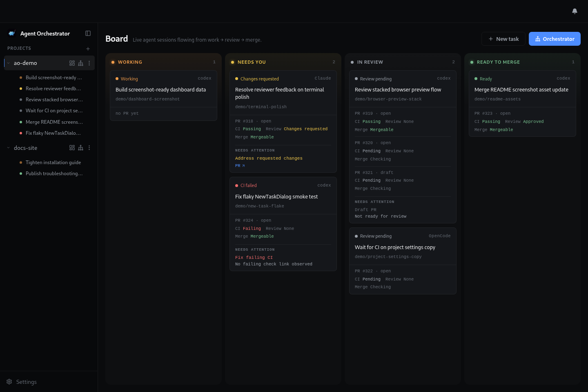Add a new project with plus icon
588x392 pixels.
(x=88, y=49)
